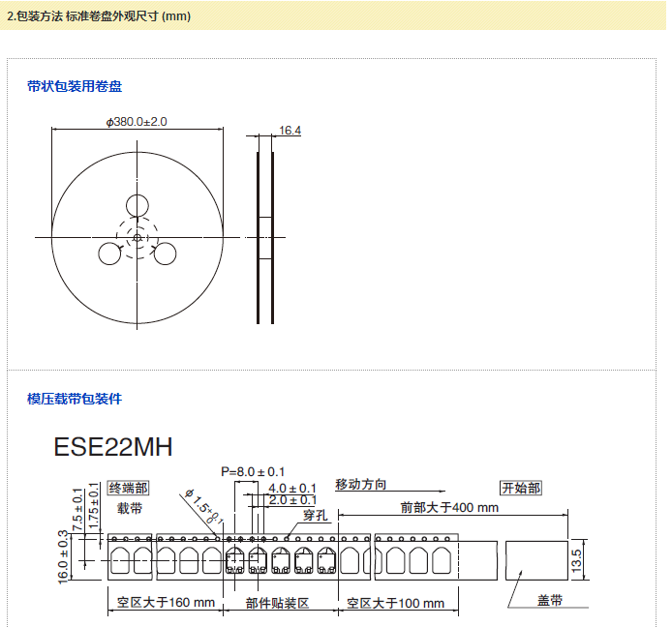
Task: Select the 带状包装用卷盘 heading
Action: click(75, 86)
